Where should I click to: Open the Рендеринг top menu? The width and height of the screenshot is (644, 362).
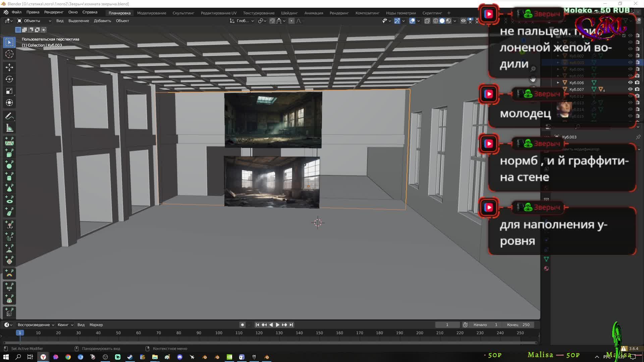54,12
